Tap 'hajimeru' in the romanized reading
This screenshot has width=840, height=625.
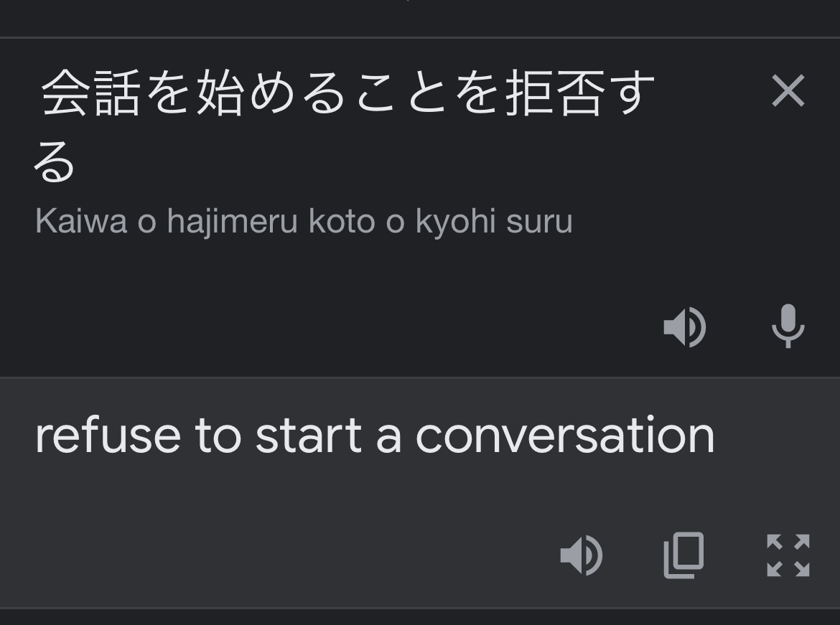[x=232, y=222]
